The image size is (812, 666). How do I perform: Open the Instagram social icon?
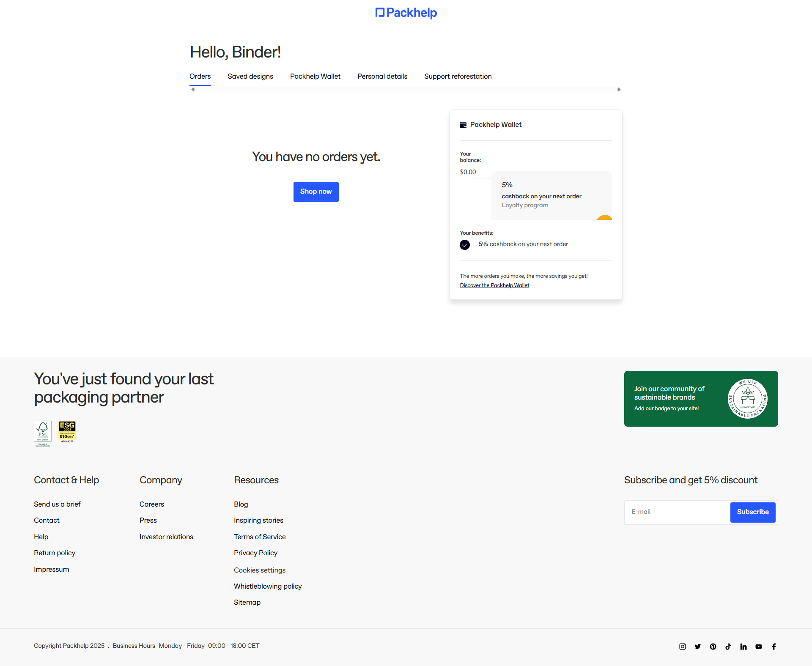(x=683, y=647)
